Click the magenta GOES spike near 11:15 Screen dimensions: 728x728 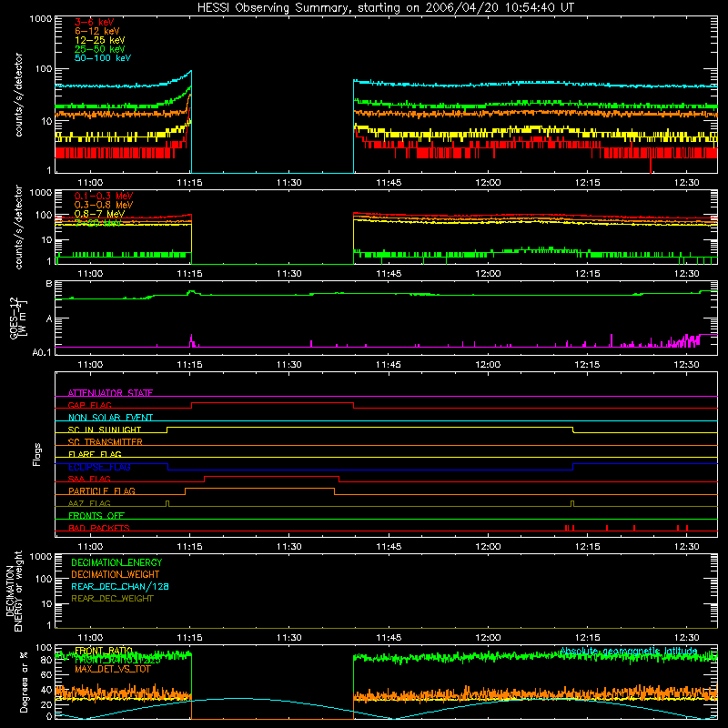(x=191, y=340)
